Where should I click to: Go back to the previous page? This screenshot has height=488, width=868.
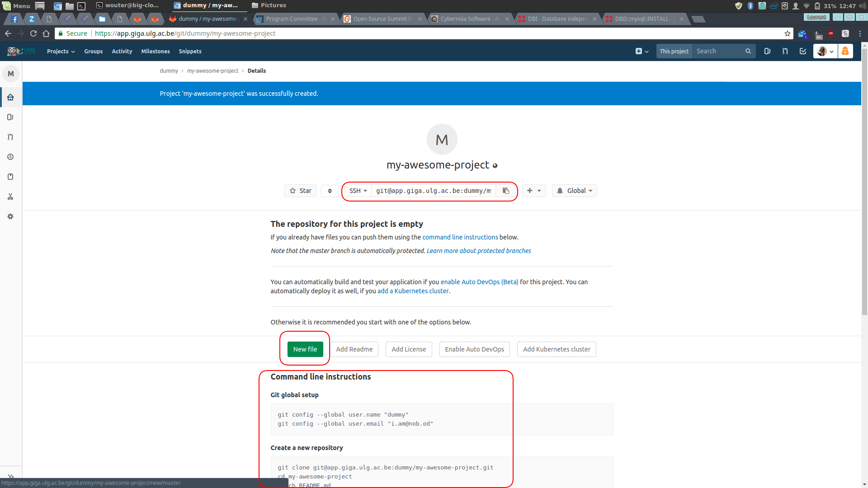tap(8, 33)
